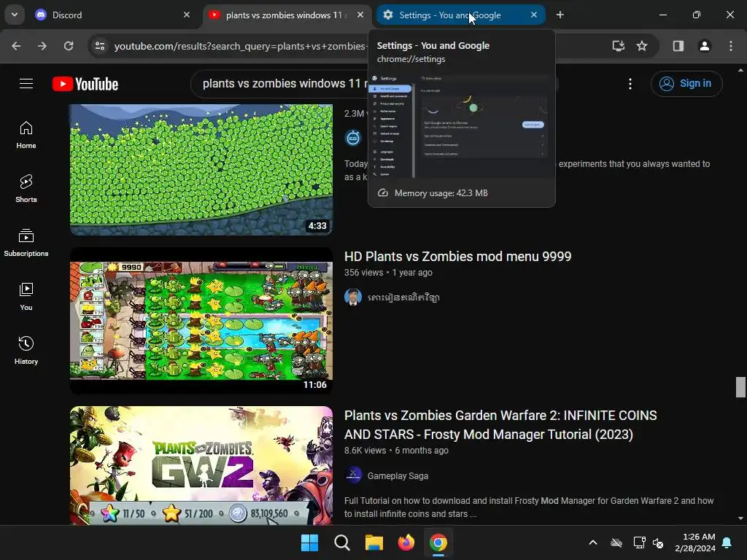Open the You section in sidebar
747x560 pixels.
[x=26, y=296]
